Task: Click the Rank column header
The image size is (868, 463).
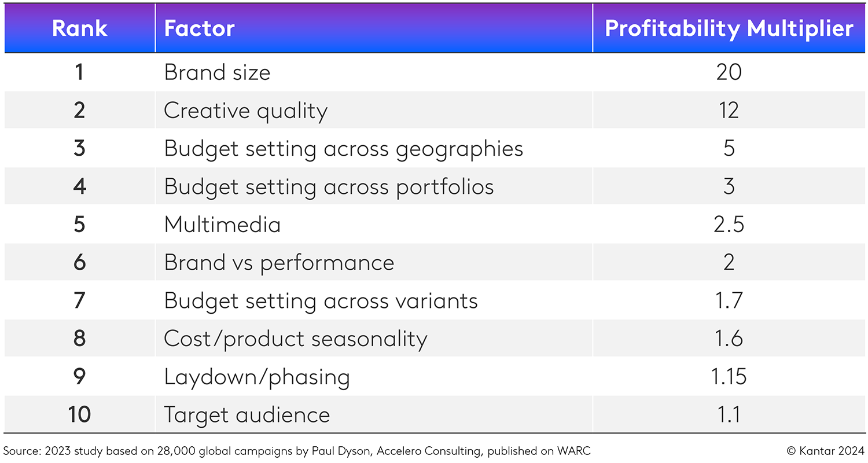Action: point(80,29)
